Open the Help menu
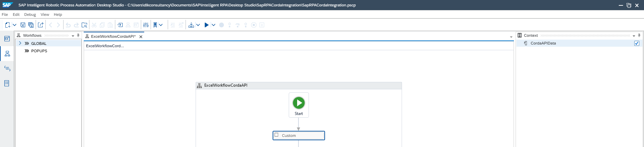Viewport: 644px width, 147px height. [x=58, y=14]
